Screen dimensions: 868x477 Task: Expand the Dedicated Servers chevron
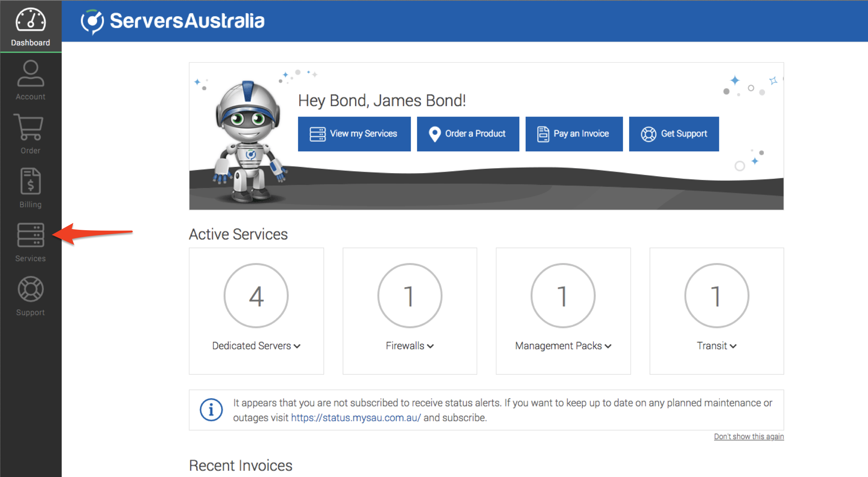tap(297, 346)
